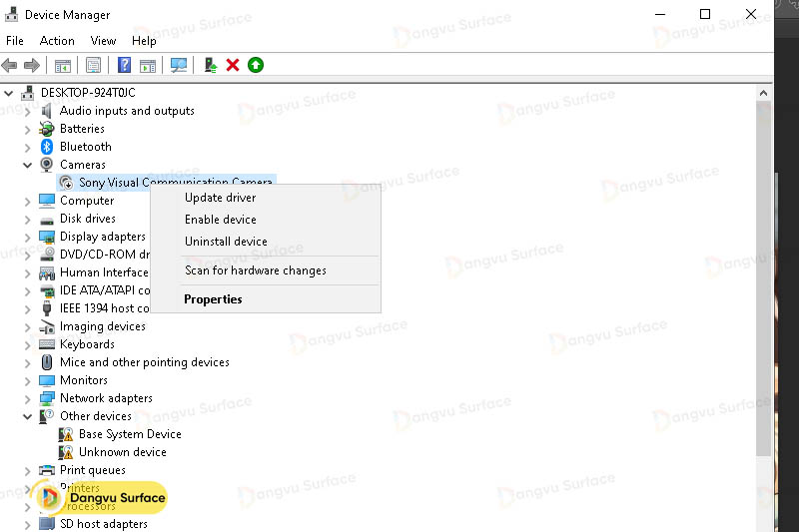Click the disabled Sony camera device icon
The width and height of the screenshot is (799, 532).
(x=66, y=183)
